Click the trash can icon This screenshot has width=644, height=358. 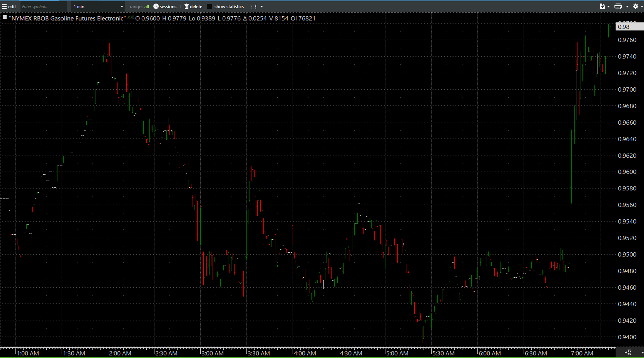click(x=186, y=7)
